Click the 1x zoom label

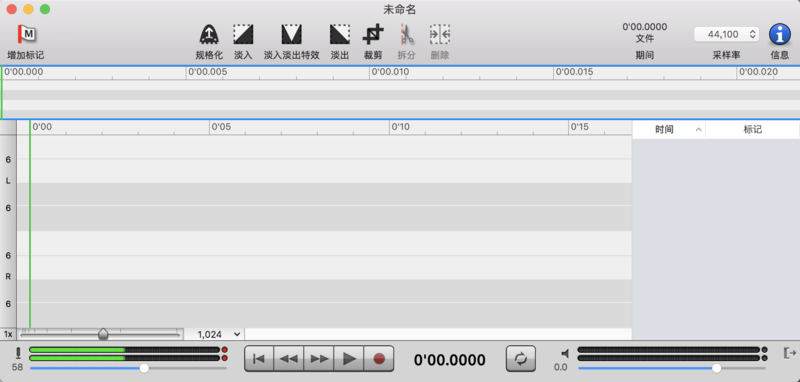[x=8, y=334]
